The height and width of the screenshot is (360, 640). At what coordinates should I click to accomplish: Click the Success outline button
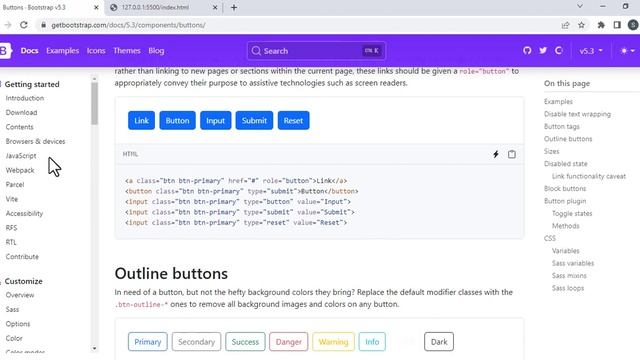tap(245, 342)
